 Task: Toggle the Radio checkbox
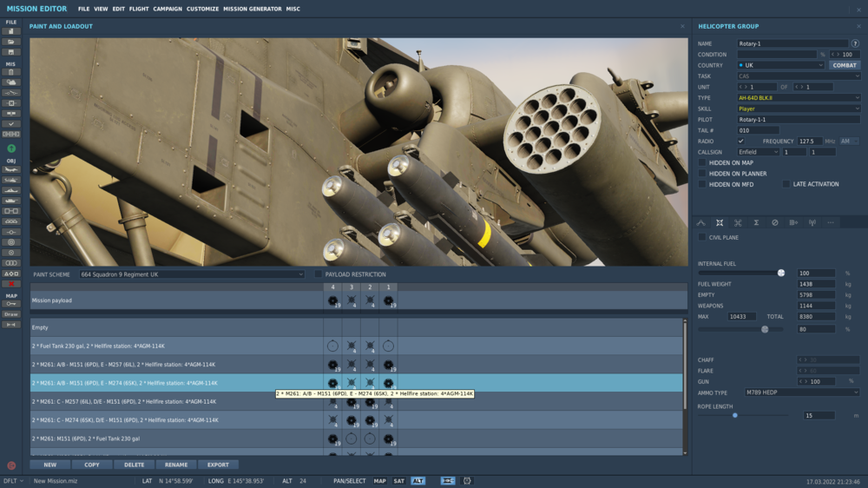(740, 142)
